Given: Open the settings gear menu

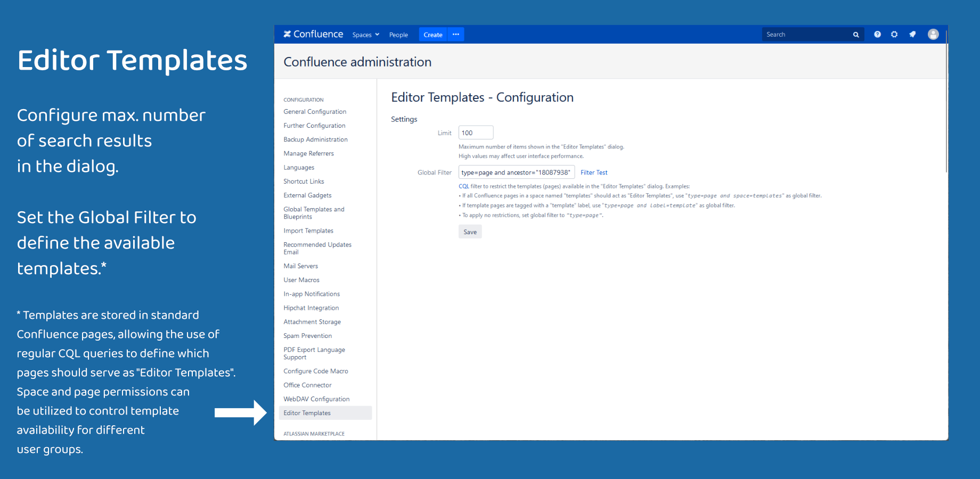Looking at the screenshot, I should point(894,35).
